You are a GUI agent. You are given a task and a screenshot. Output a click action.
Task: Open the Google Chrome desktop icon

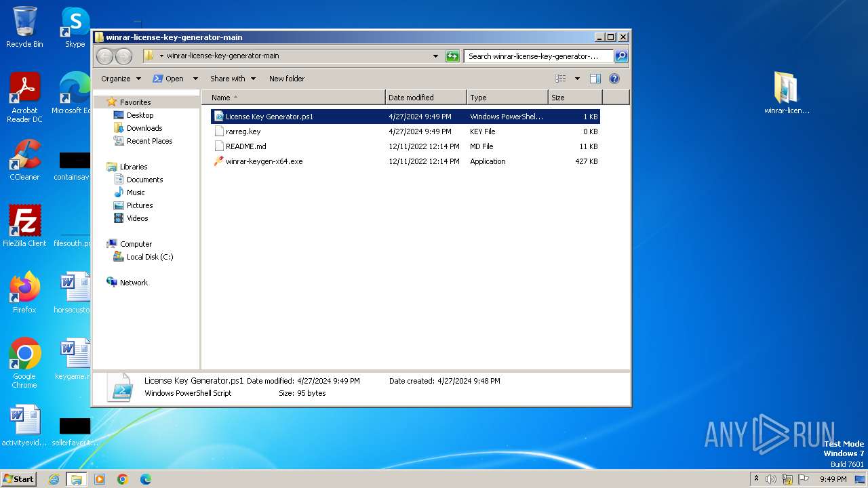tap(24, 363)
